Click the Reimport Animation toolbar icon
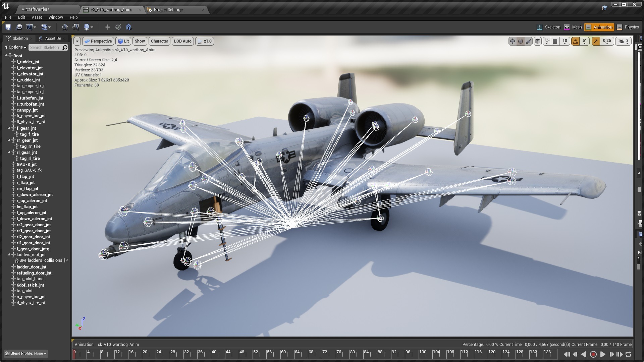Viewport: 644px width, 362px height. (65, 27)
